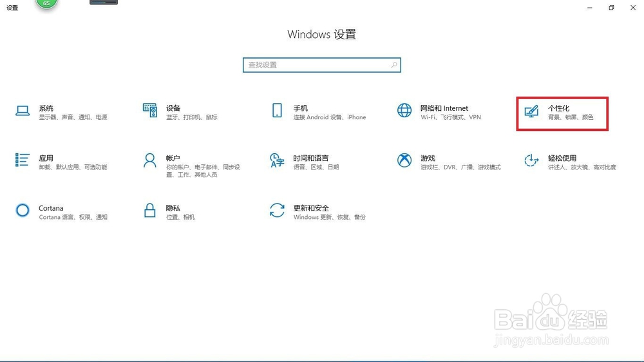The image size is (644, 362).
Task: Open the 游戏 Xbox icon
Action: pyautogui.click(x=404, y=160)
